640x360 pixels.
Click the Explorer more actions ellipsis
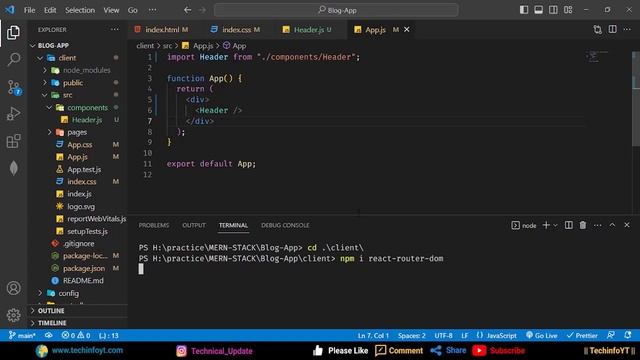(115, 29)
